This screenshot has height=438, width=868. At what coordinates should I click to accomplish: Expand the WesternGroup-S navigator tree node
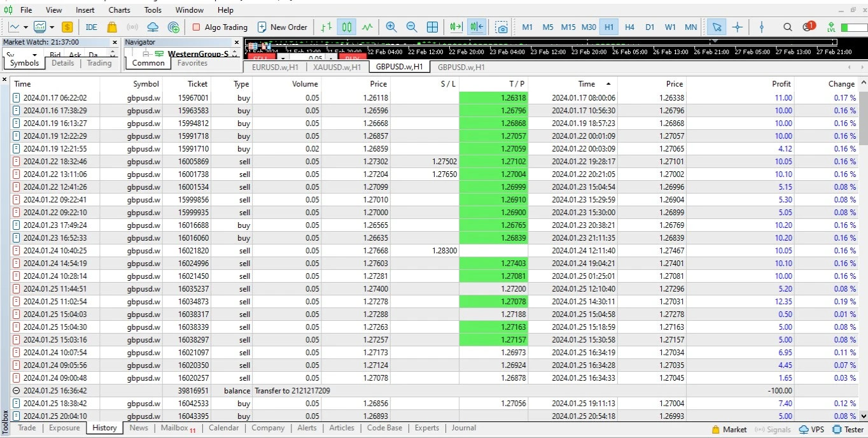tap(146, 54)
